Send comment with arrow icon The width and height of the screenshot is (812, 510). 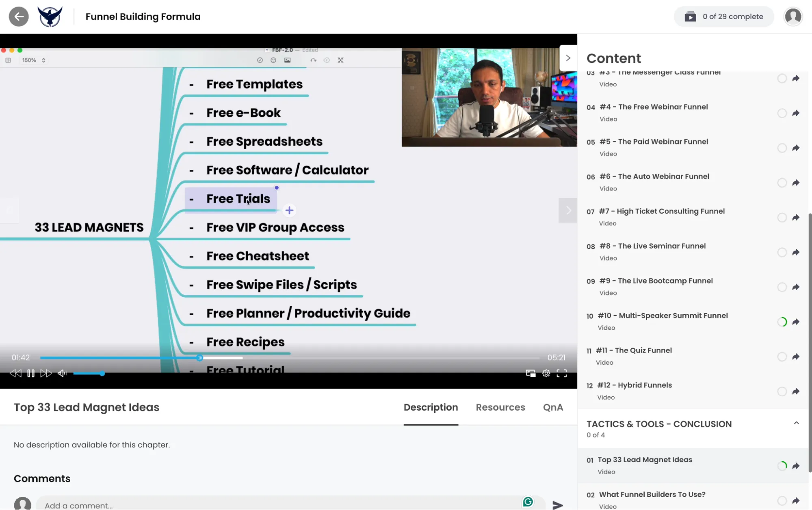click(x=557, y=505)
